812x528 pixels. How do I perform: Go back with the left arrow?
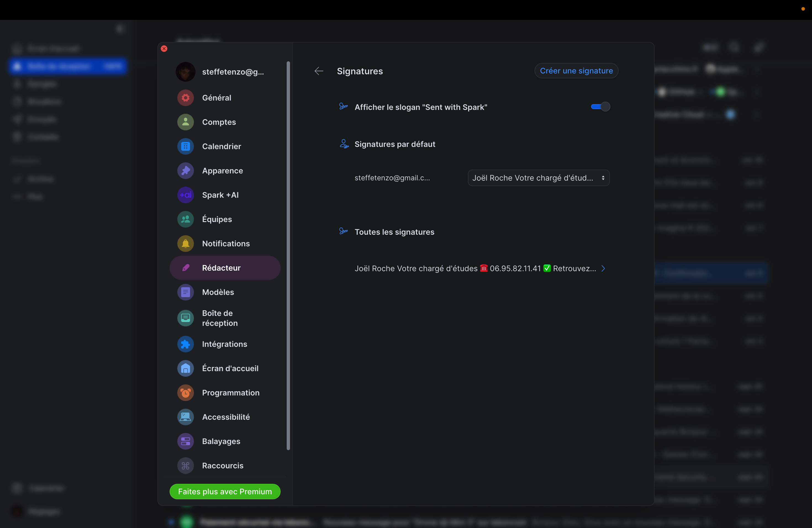[319, 71]
